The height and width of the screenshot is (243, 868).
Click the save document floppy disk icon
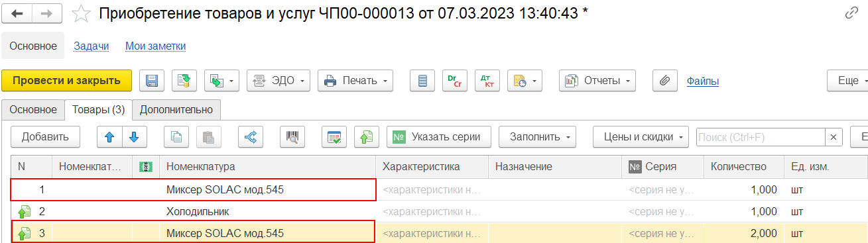coord(151,81)
